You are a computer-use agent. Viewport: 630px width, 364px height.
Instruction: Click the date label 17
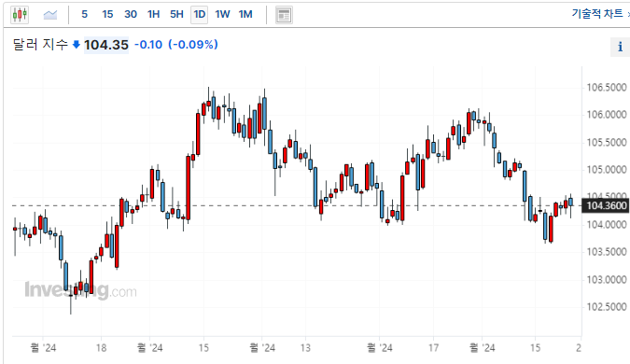[433, 348]
